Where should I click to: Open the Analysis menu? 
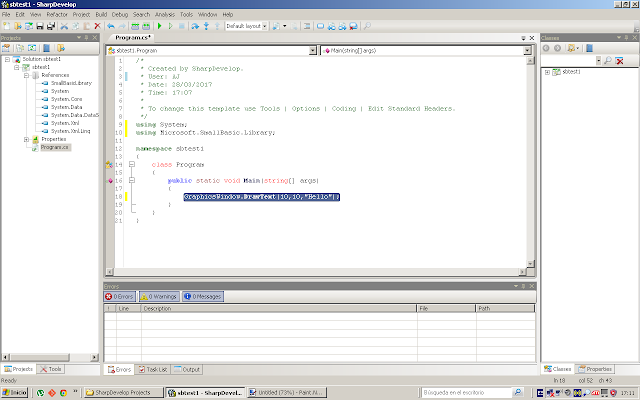click(x=164, y=14)
